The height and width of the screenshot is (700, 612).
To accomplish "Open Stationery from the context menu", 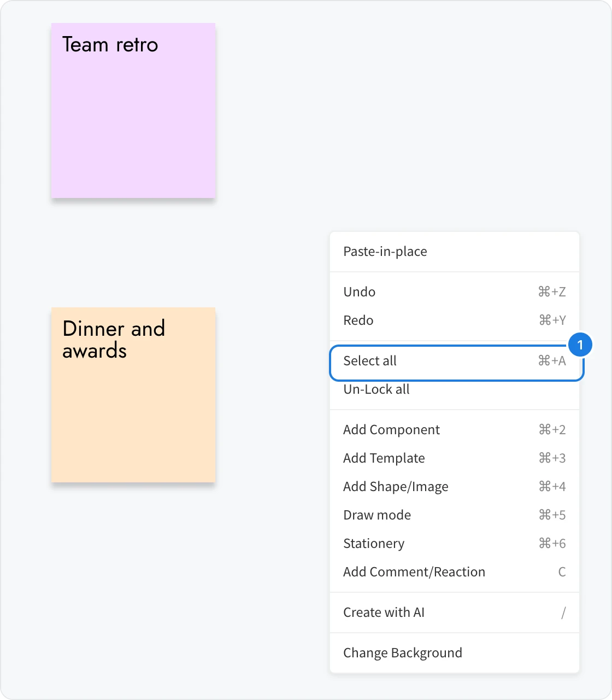I will pos(454,544).
